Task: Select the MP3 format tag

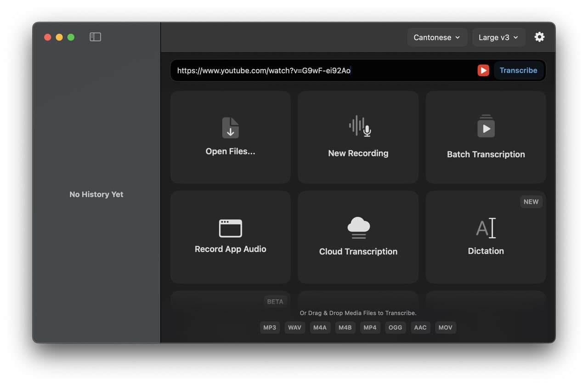Action: coord(270,328)
